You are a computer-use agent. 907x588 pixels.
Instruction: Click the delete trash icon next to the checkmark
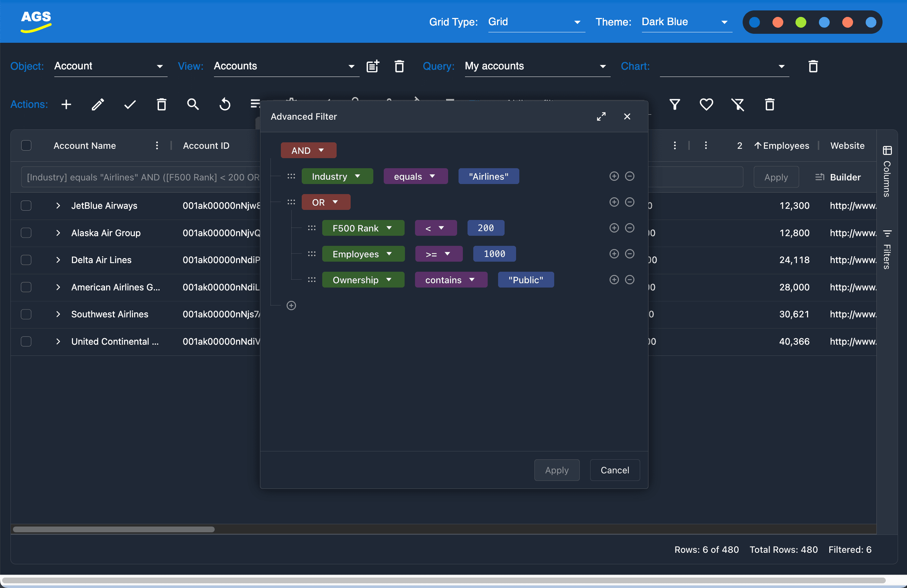click(161, 104)
